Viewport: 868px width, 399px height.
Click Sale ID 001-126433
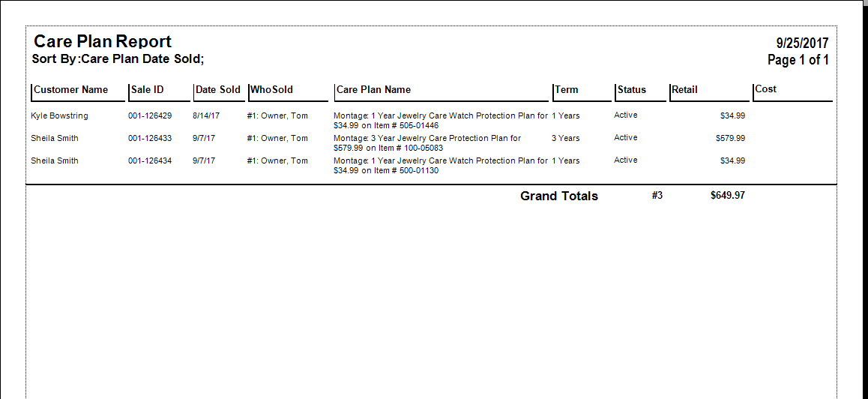coord(150,139)
